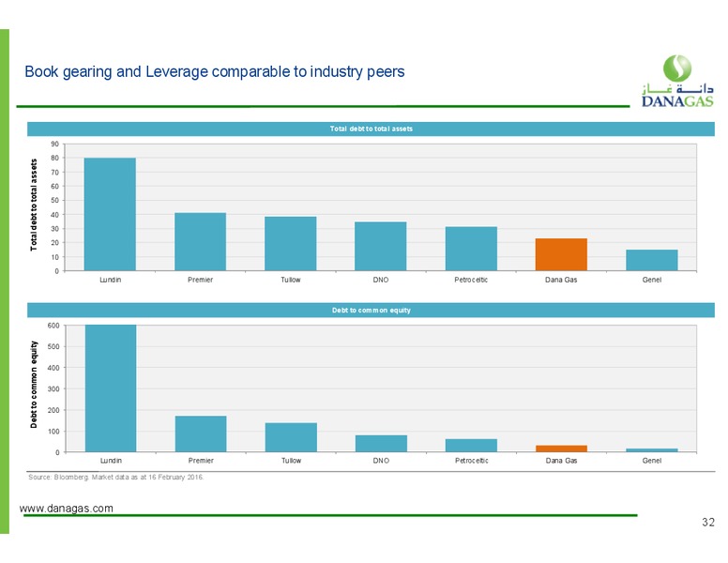Click 'Premier' label under top chart

pyautogui.click(x=200, y=280)
